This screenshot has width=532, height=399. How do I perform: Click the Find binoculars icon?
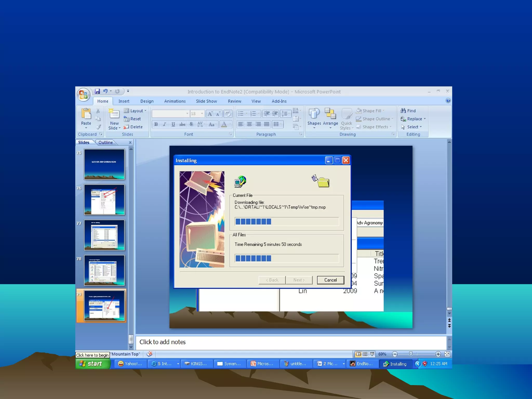403,111
